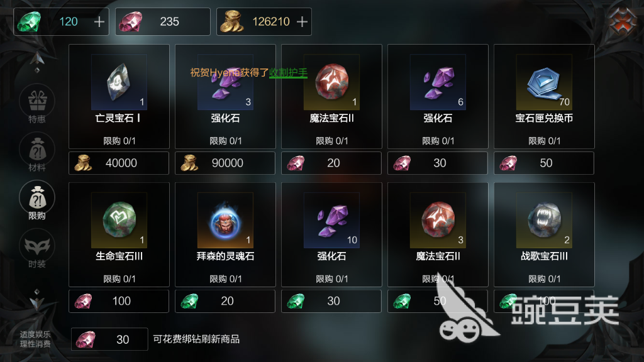Select 魔法宝石II red gem in top row
Viewport: 644px width, 362px height.
coord(331,82)
